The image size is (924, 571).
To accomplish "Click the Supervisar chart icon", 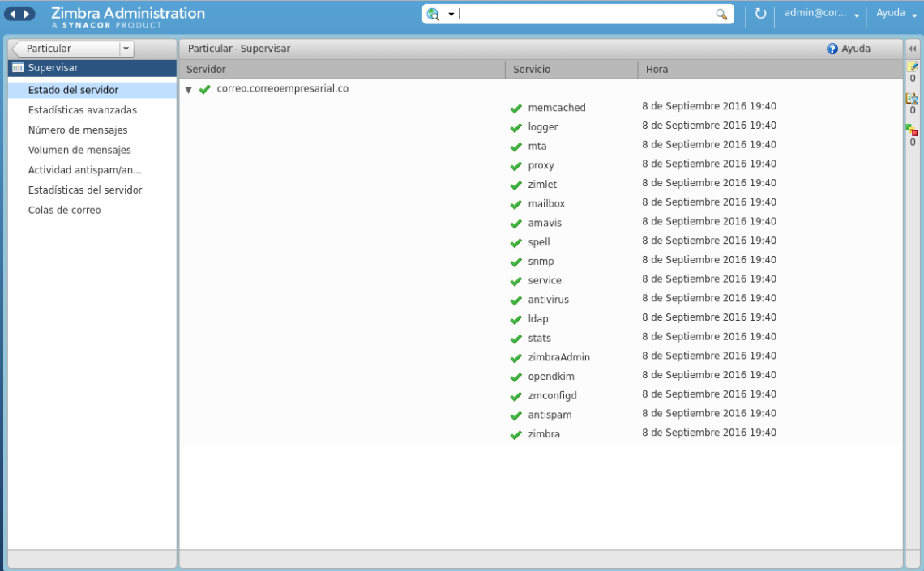I will coord(18,68).
